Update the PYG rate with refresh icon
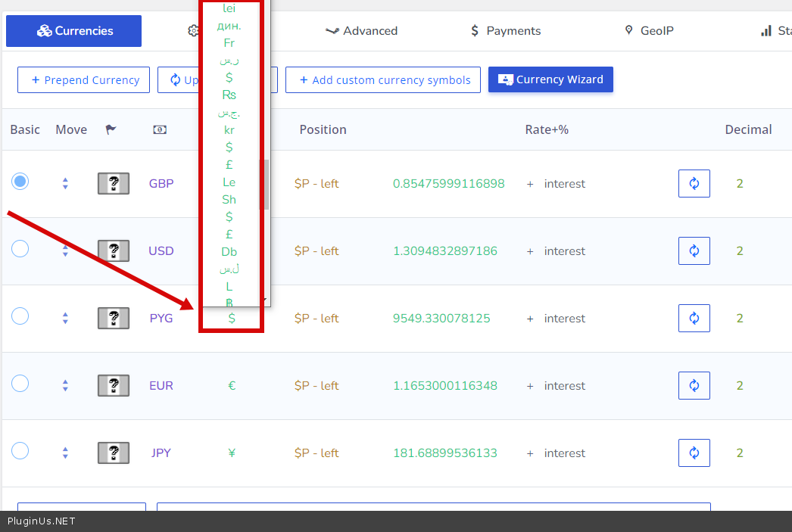The height and width of the screenshot is (532, 792). click(x=694, y=318)
